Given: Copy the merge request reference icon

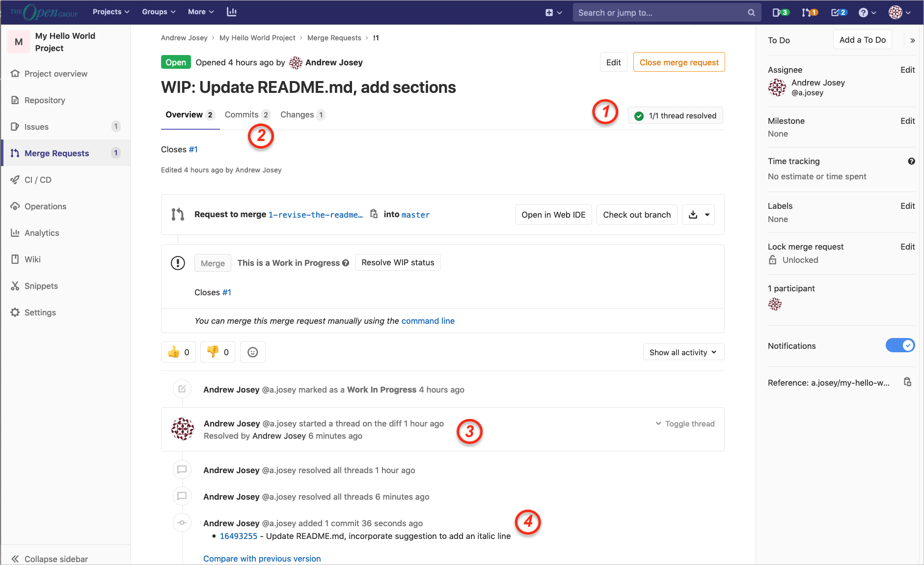Looking at the screenshot, I should tap(908, 382).
